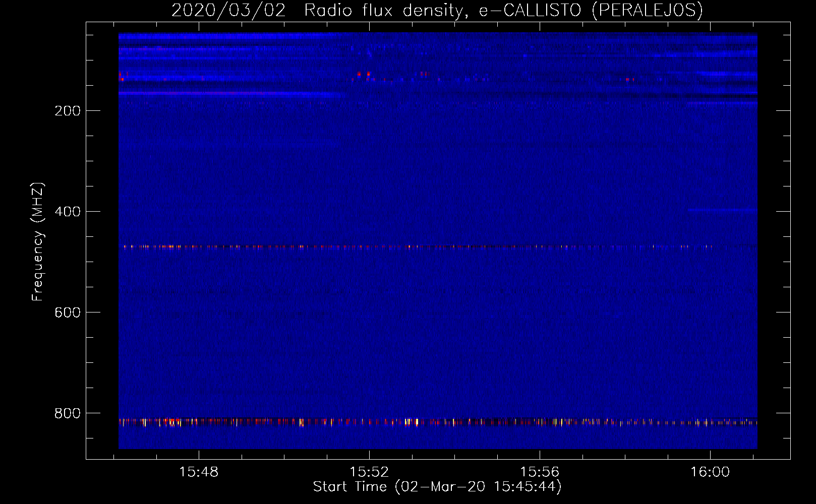Image resolution: width=816 pixels, height=504 pixels.
Task: Click the dotted horizontal line near 470 MHz
Action: click(438, 247)
